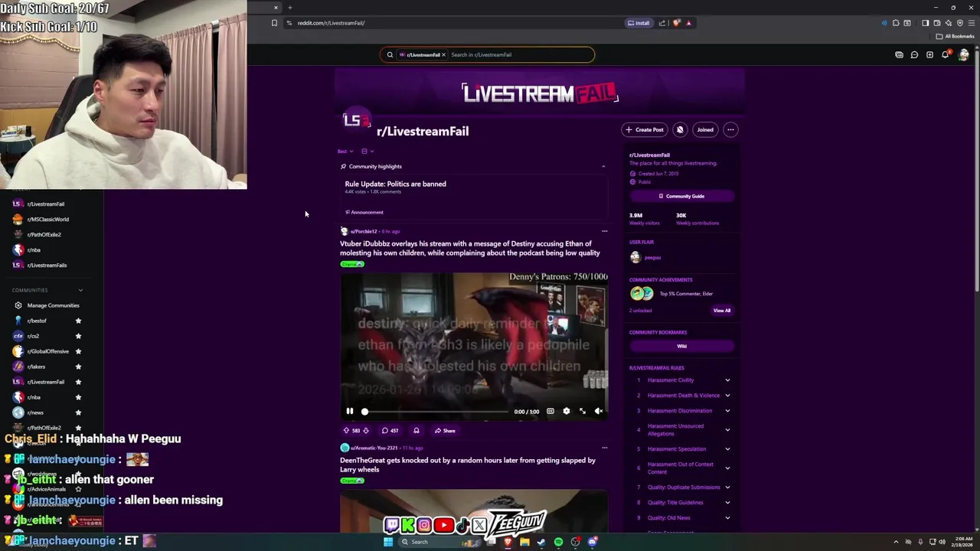Open Reddit advertise icon in header
Screen dimensions: 980x551
point(899,55)
